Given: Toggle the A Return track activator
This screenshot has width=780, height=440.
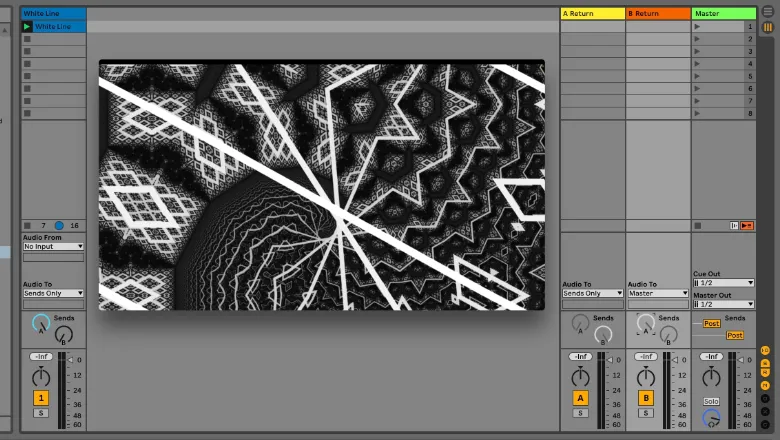Looking at the screenshot, I should click(x=580, y=398).
